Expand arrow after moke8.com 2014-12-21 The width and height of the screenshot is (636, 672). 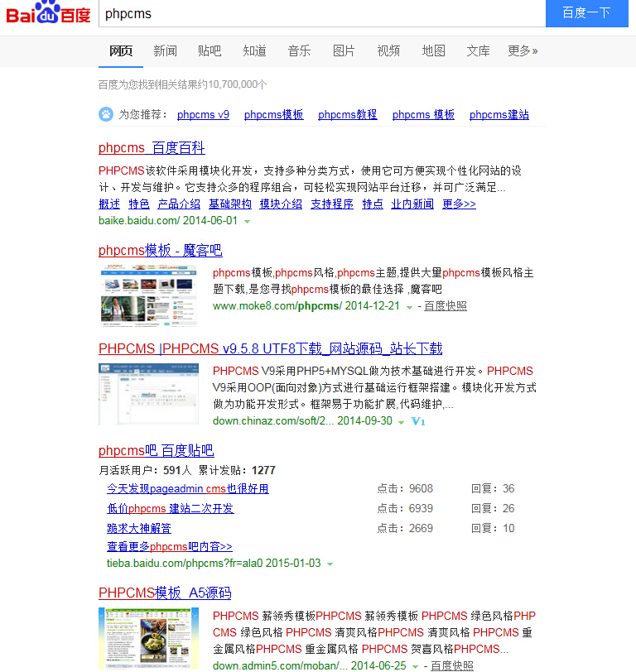click(x=409, y=307)
